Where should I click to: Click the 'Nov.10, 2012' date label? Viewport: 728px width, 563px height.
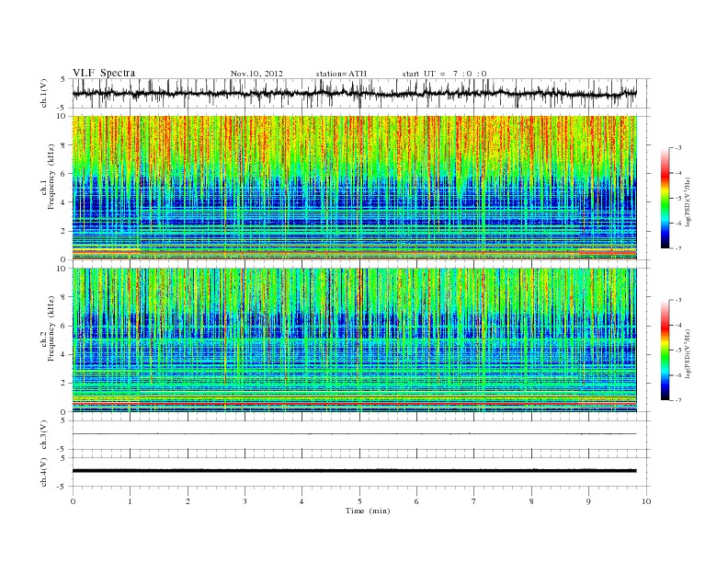click(256, 74)
